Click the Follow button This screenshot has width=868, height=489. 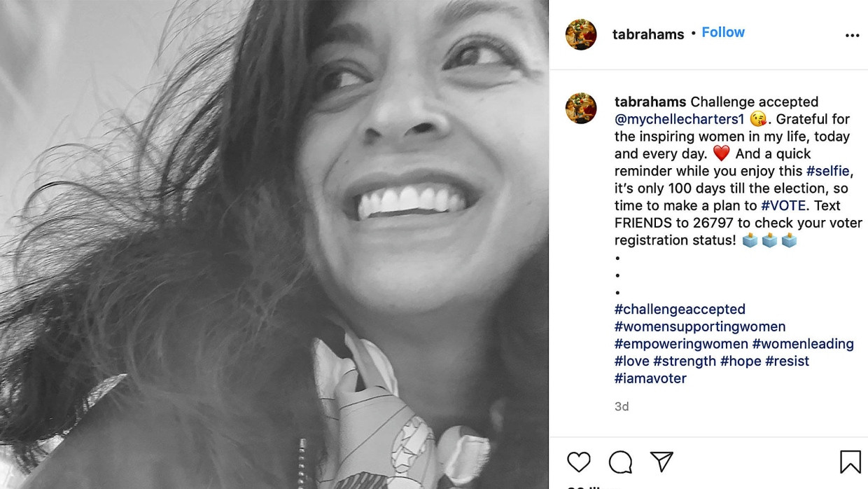[723, 32]
